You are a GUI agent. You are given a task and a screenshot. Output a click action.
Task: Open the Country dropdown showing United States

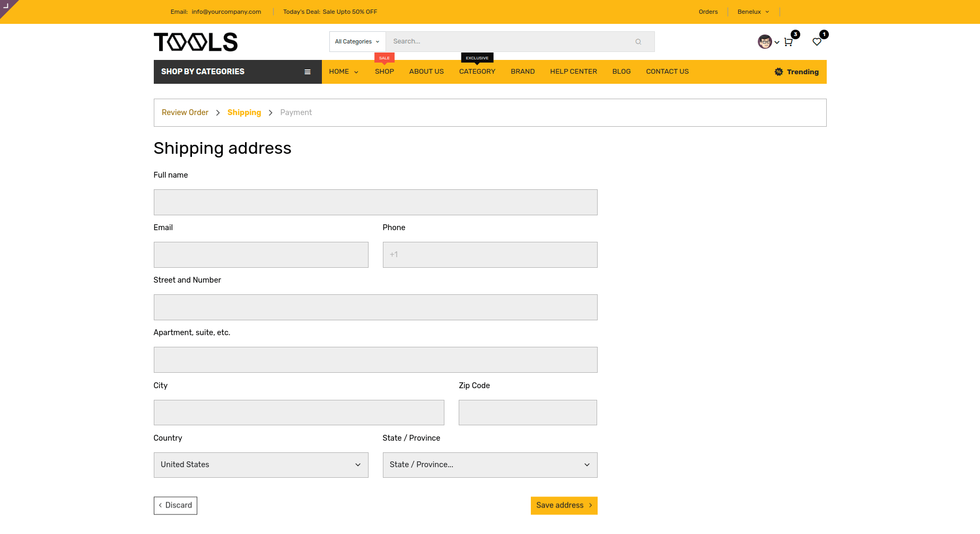pos(261,465)
